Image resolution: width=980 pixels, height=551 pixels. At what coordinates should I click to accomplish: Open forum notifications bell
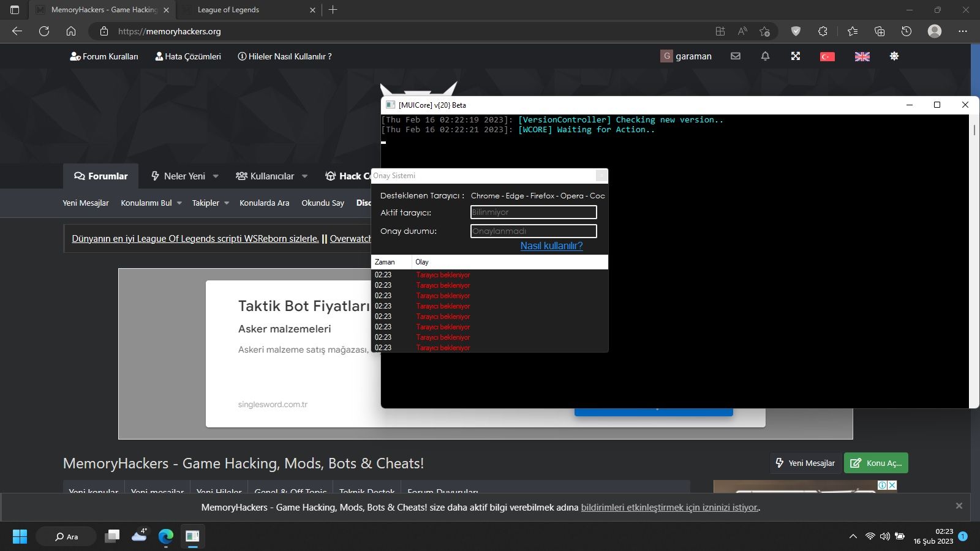[x=765, y=56]
